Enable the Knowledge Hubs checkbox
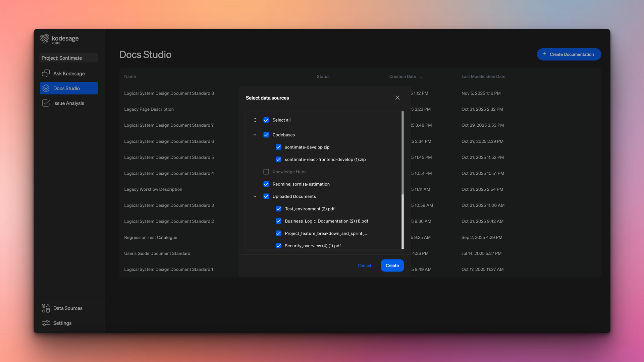The image size is (644, 362). [x=266, y=172]
